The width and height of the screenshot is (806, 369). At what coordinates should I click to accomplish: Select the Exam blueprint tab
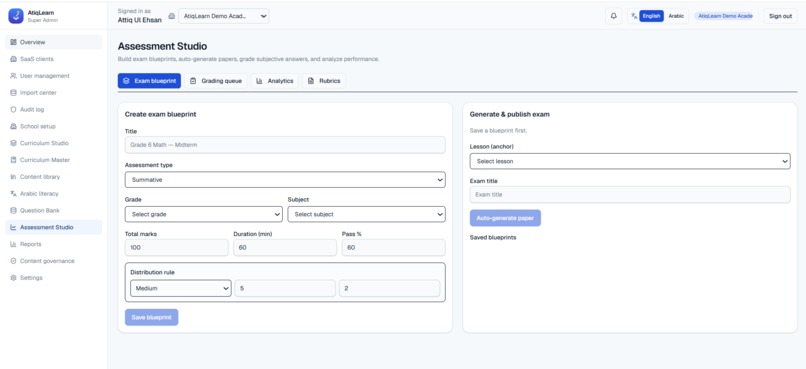pyautogui.click(x=149, y=81)
